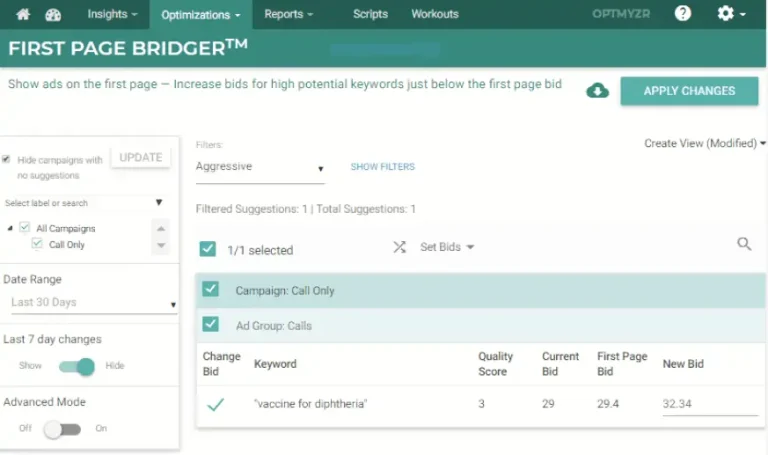
Task: Collapse the All Campaigns tree
Action: (x=10, y=228)
